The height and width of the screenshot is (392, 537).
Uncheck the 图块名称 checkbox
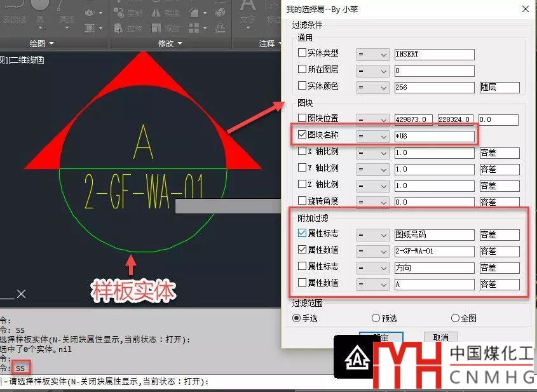tap(302, 134)
